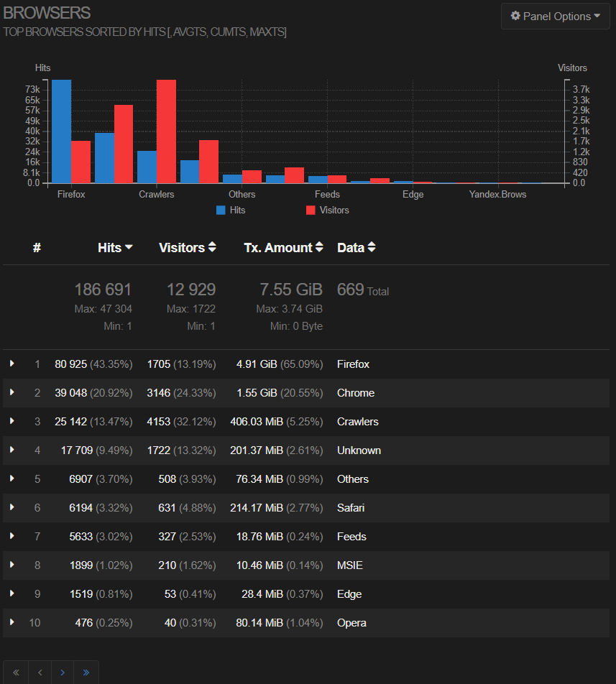Go to next page of browsers table
The image size is (616, 684).
pyautogui.click(x=63, y=673)
